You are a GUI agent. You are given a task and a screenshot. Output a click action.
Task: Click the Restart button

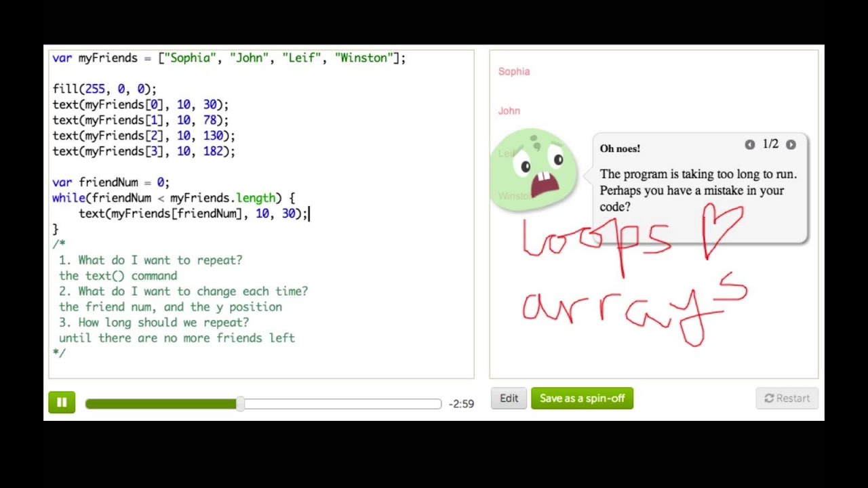click(787, 399)
